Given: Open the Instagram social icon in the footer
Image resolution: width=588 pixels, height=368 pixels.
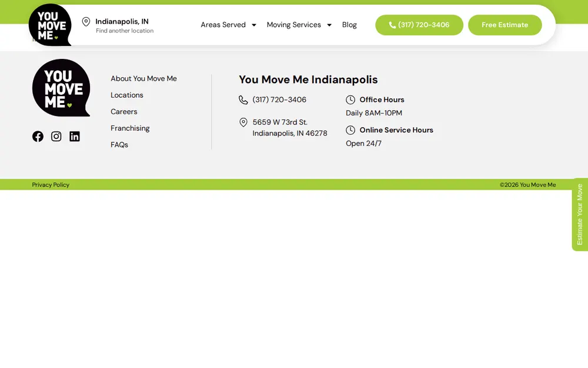Looking at the screenshot, I should [x=56, y=137].
